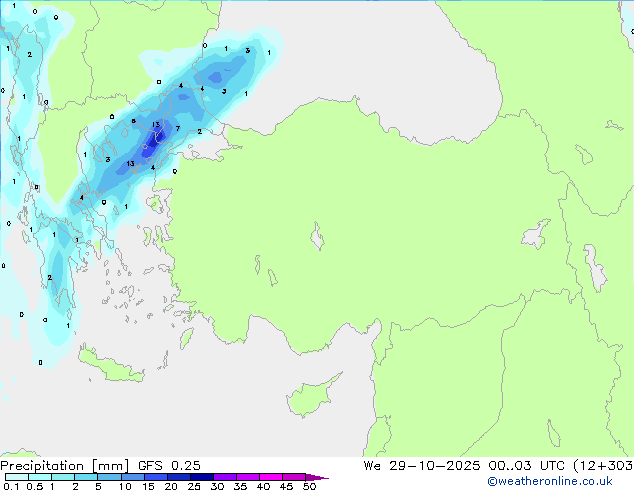This screenshot has height=490, width=634.
Task: Click the legend label "0.1"
Action: click(x=11, y=486)
